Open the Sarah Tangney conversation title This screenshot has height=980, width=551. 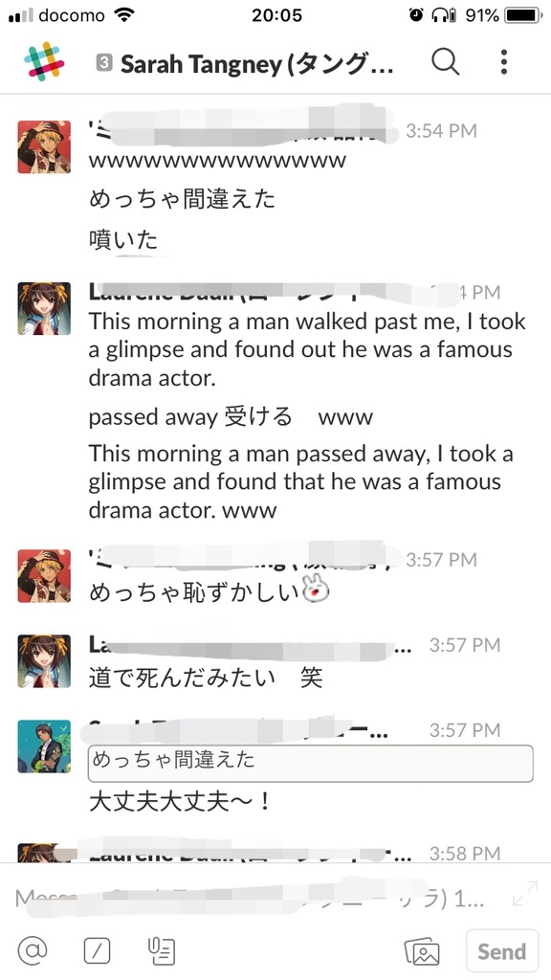point(256,63)
